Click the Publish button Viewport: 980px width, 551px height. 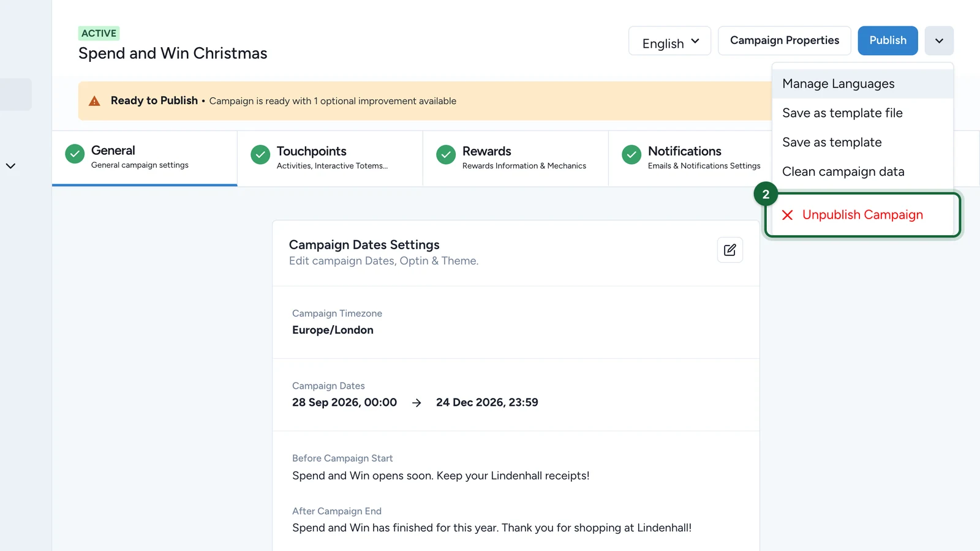coord(888,40)
